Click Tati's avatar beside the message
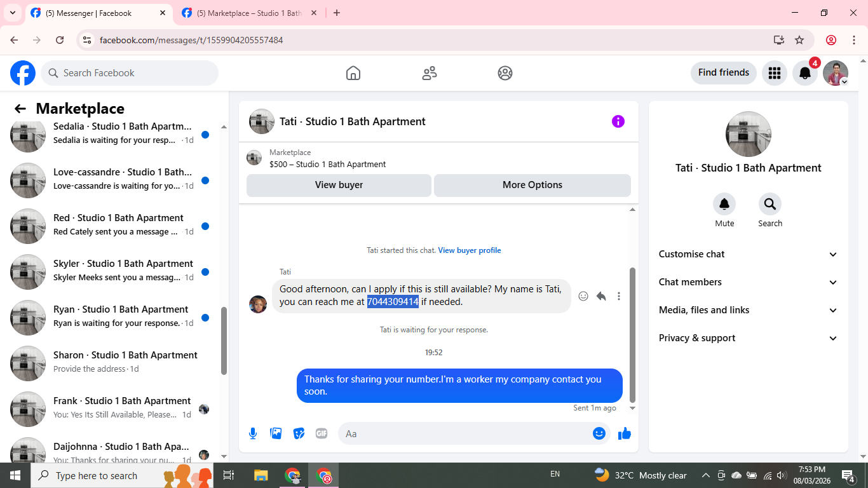Viewport: 868px width, 488px height. point(258,304)
